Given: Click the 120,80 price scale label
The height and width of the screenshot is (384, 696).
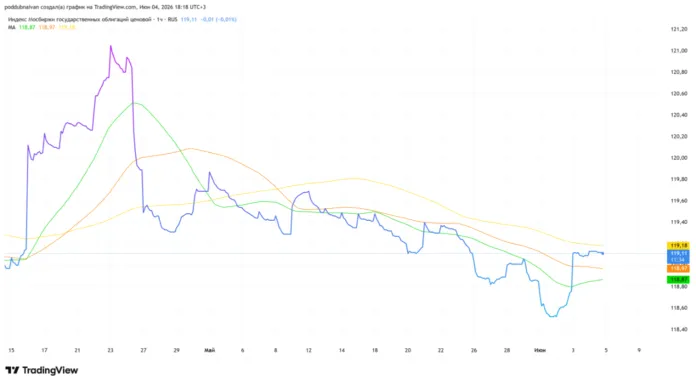Looking at the screenshot, I should point(679,72).
